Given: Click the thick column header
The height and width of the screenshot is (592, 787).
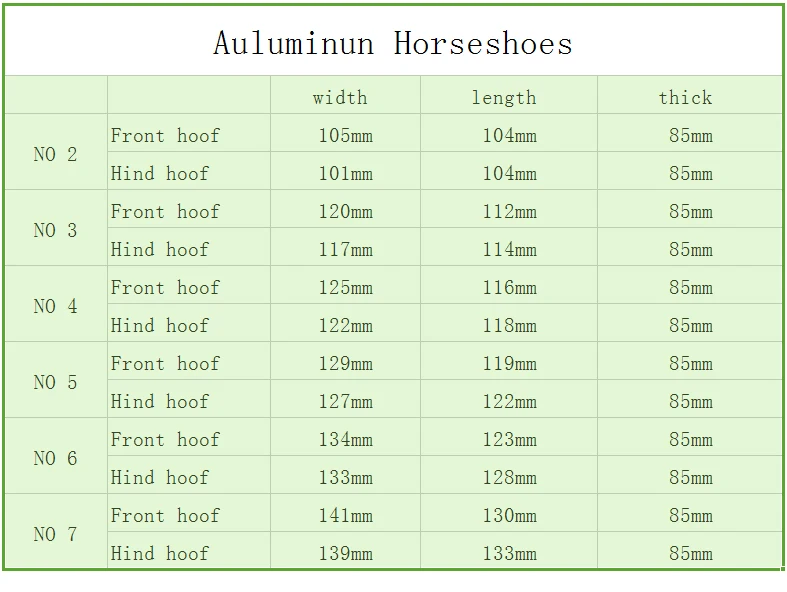Looking at the screenshot, I should point(690,95).
